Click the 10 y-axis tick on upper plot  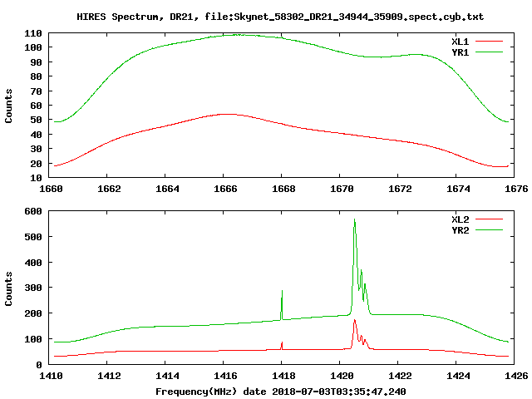click(x=37, y=178)
